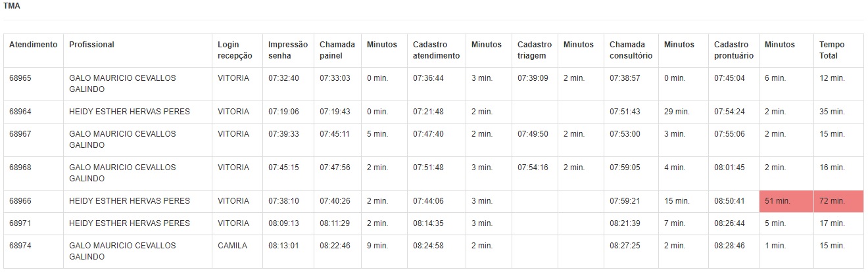Click the Login recepção column header

(x=235, y=50)
